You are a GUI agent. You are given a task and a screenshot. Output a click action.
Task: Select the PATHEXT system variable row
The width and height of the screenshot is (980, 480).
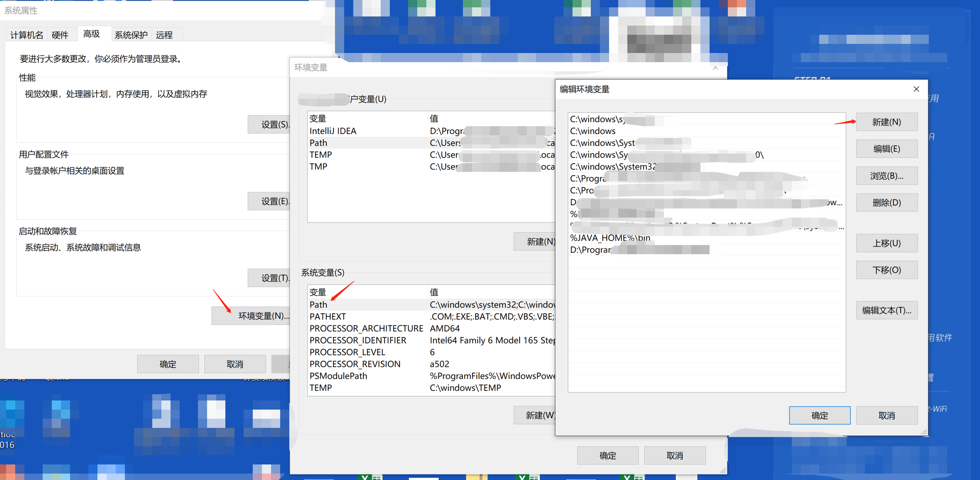[328, 316]
